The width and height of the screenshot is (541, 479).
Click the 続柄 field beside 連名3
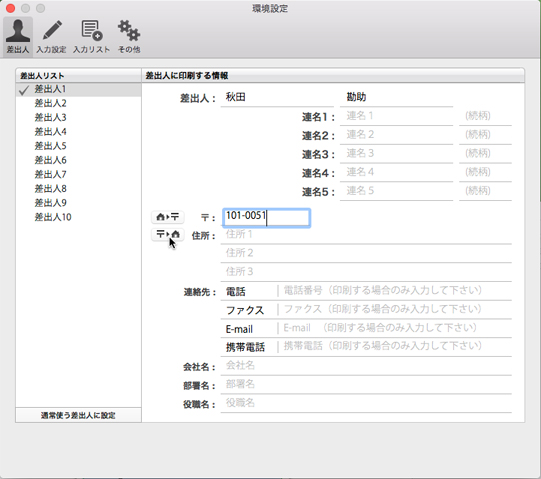pos(485,154)
